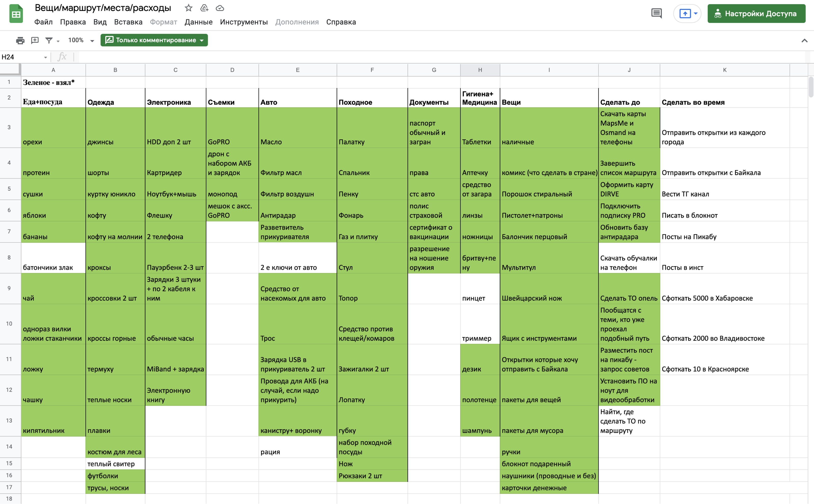Select cell 'HDD доп 2 шт'
This screenshot has width=814, height=504.
pyautogui.click(x=176, y=128)
